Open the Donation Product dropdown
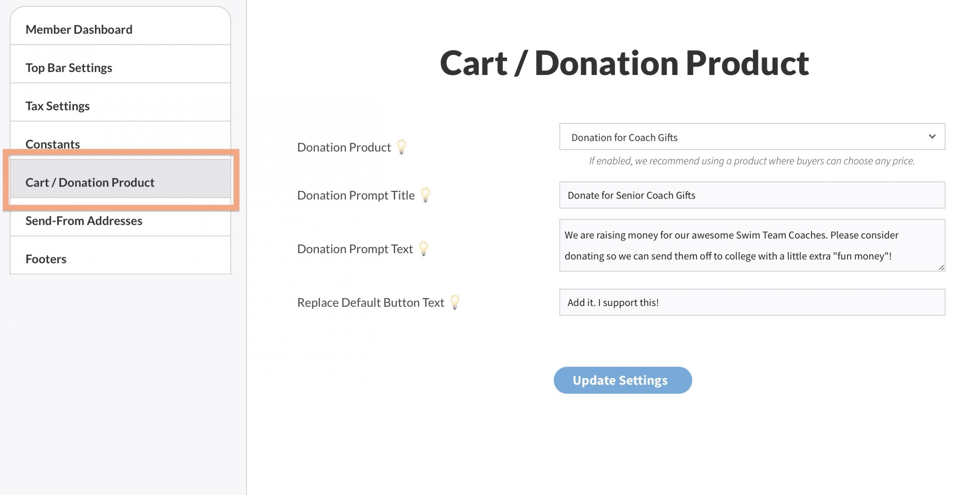This screenshot has width=980, height=495. point(752,137)
